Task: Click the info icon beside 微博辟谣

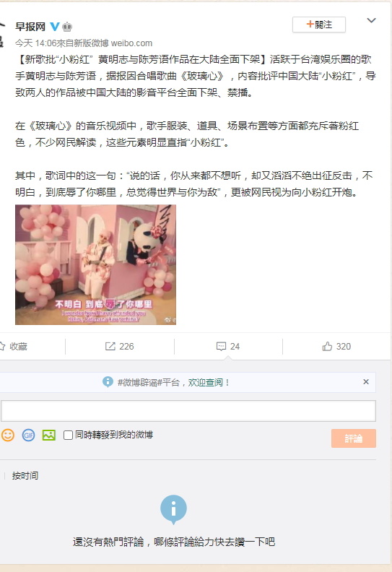Action: (x=108, y=382)
